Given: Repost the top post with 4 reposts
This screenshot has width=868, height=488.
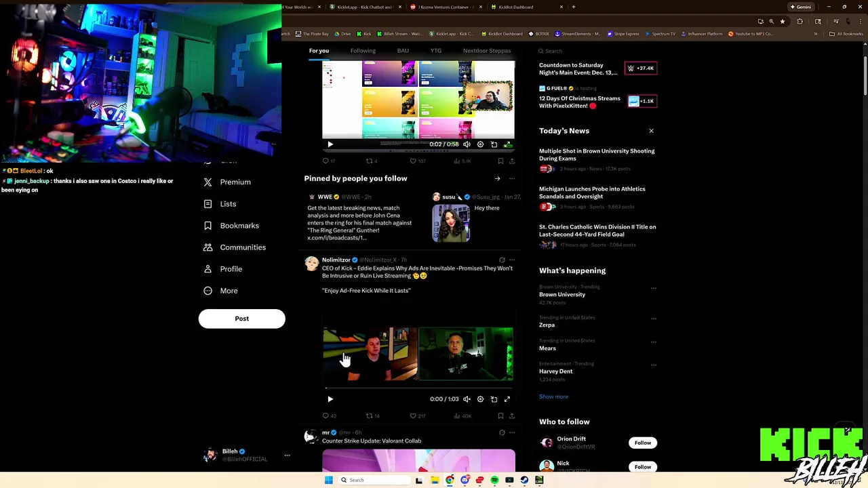Looking at the screenshot, I should tap(372, 161).
